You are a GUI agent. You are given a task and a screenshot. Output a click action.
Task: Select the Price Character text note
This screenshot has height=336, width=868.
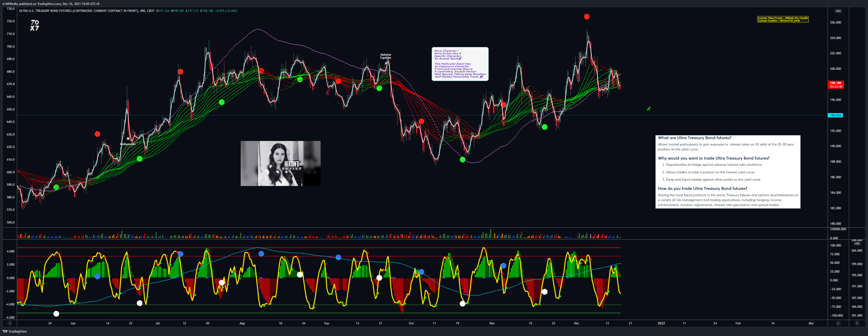point(460,64)
